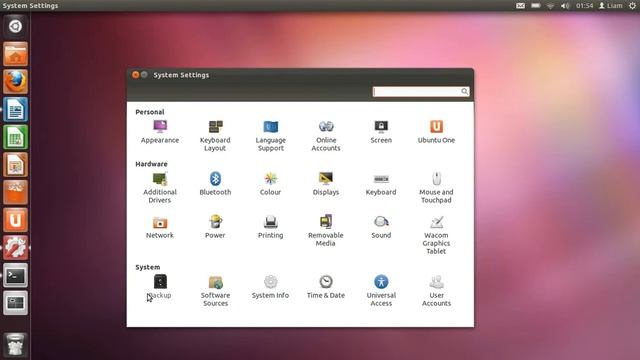This screenshot has height=360, width=640.
Task: Open Mouse and Touchpad settings
Action: click(x=436, y=188)
